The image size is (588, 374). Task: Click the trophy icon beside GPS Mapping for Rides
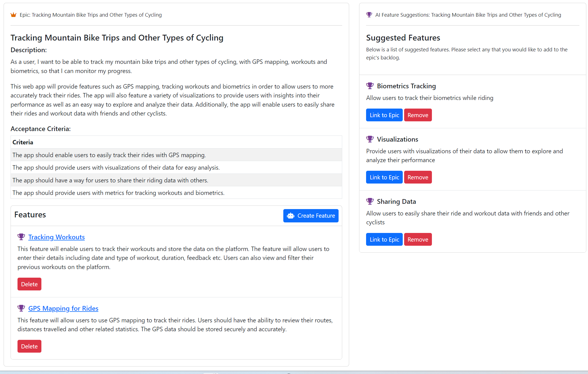coord(21,308)
